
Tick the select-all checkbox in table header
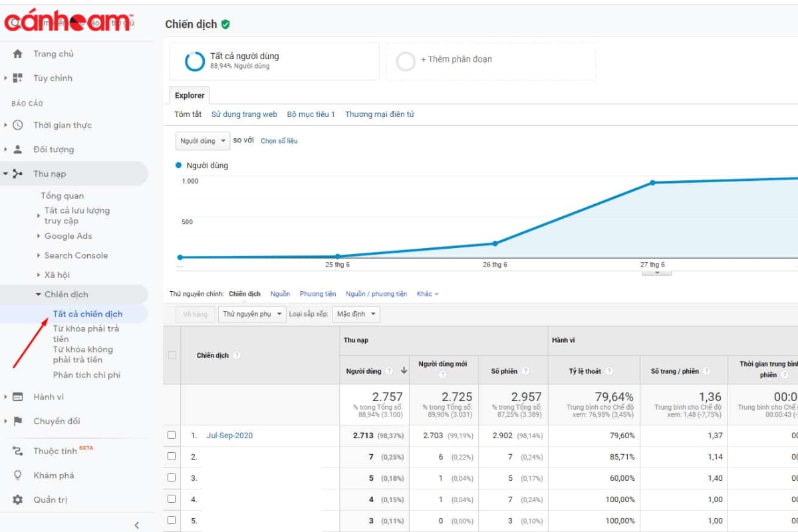tap(172, 355)
